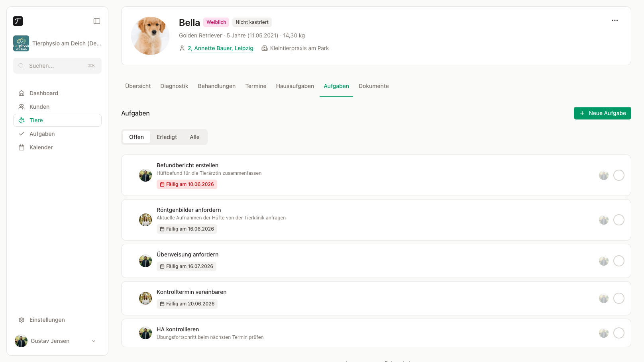This screenshot has width=644, height=362.
Task: Mark 'Befundbericht erstellen' as done
Action: tap(619, 175)
